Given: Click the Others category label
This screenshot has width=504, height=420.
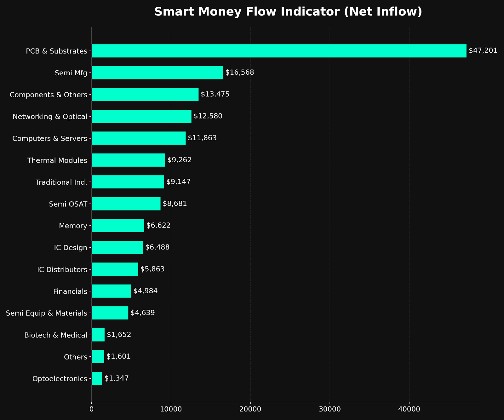Looking at the screenshot, I should (75, 357).
